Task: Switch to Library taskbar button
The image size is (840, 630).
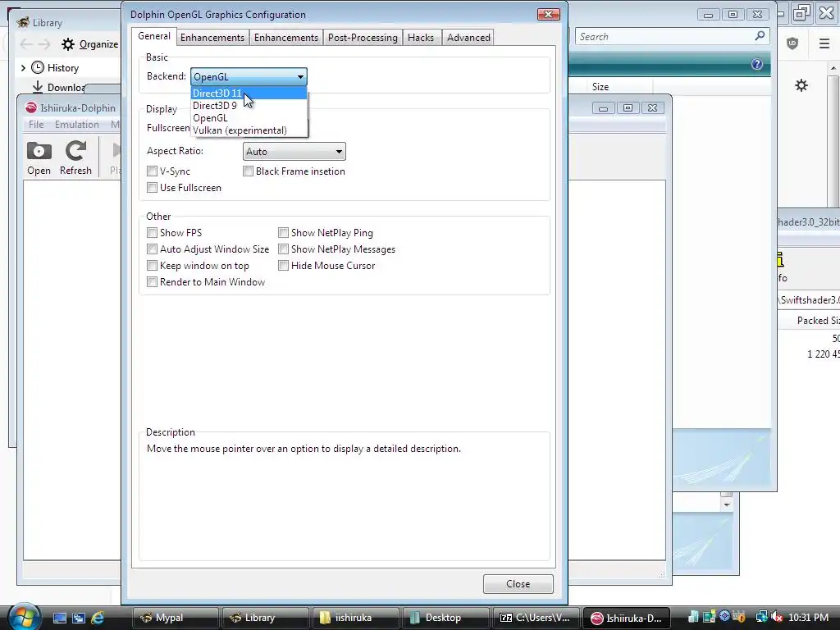Action: pyautogui.click(x=266, y=618)
